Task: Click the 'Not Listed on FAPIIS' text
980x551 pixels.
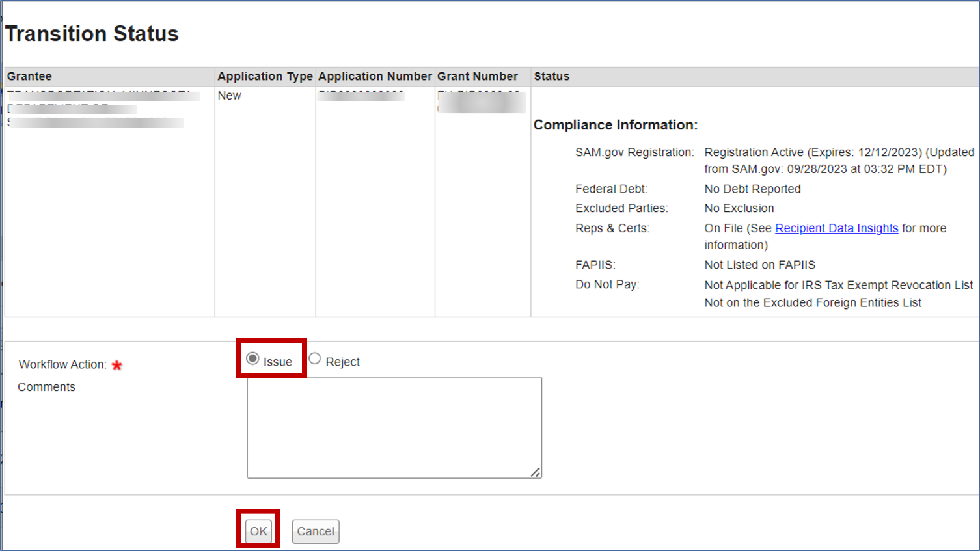Action: pyautogui.click(x=759, y=265)
